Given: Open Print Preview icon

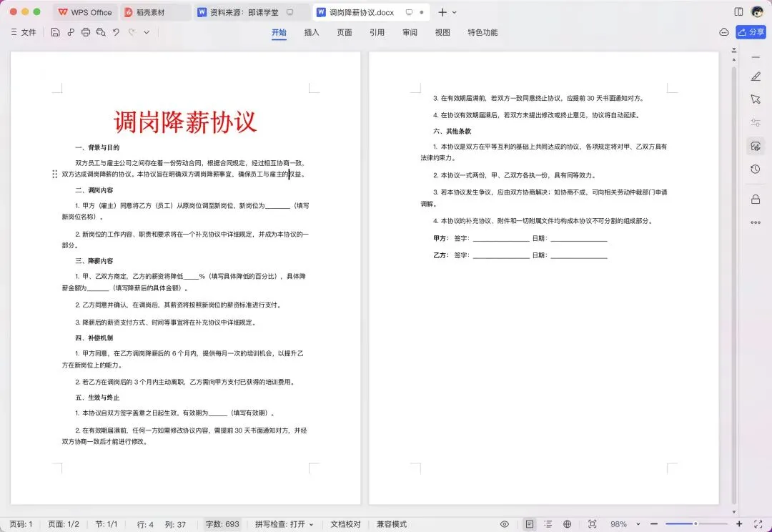Looking at the screenshot, I should coord(101,32).
